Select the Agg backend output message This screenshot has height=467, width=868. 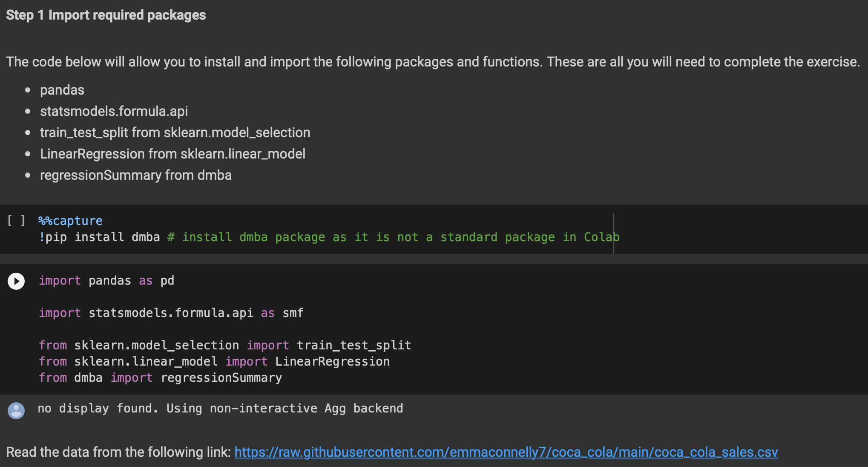coord(220,408)
